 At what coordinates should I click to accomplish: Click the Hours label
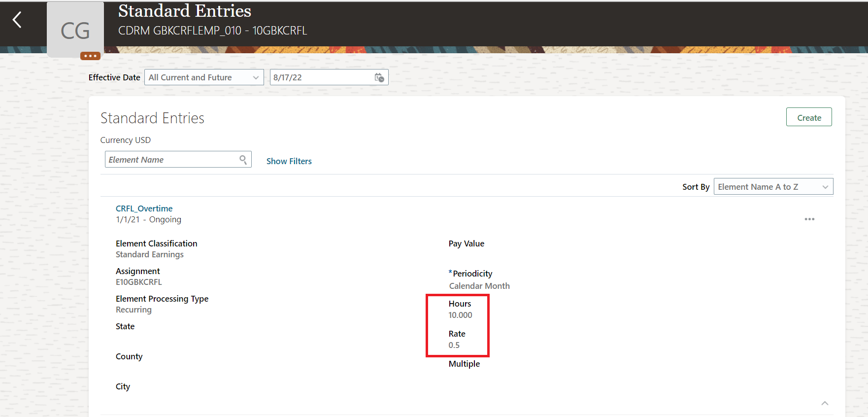click(460, 304)
